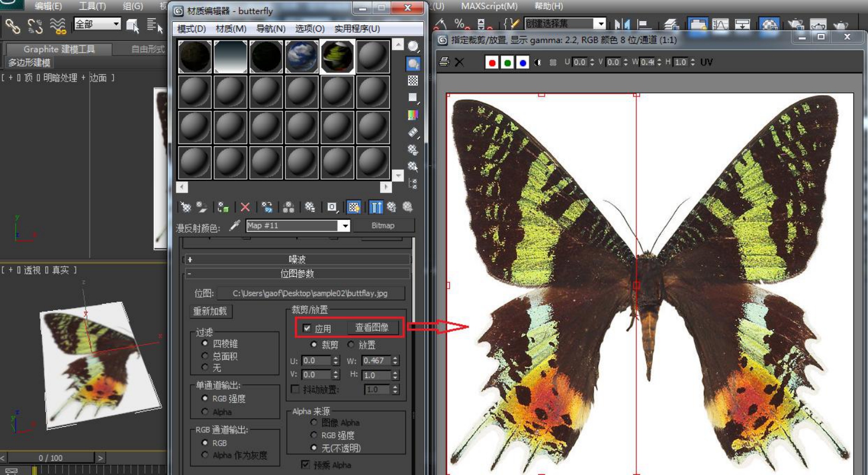Pick material eyedropper next to Map #11
The image size is (868, 475).
click(234, 225)
